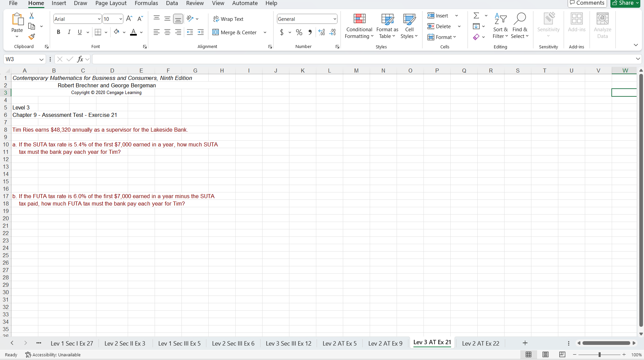644x360 pixels.
Task: Expand the ribbon with the collapse chevron
Action: [636, 45]
